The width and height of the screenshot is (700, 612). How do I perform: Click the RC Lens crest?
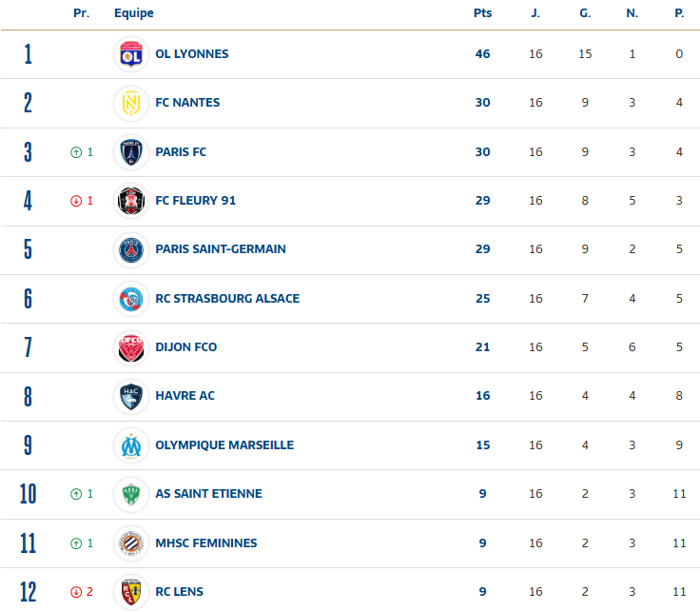pyautogui.click(x=130, y=592)
